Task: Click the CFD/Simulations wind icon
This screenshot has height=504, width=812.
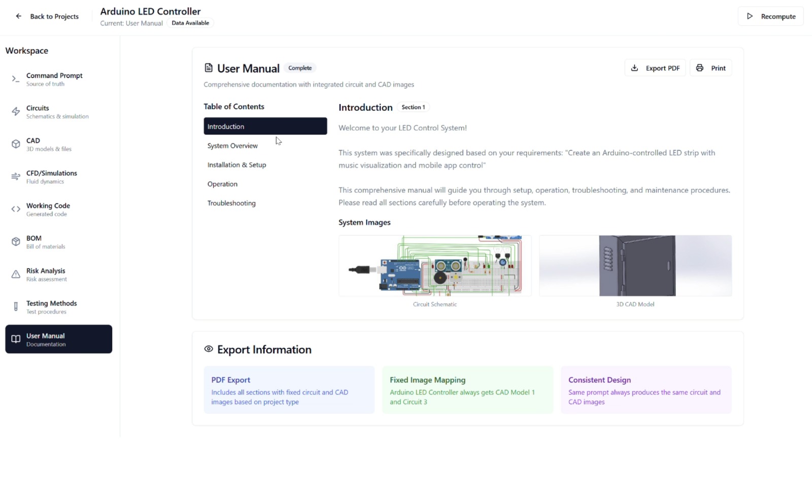Action: pos(16,177)
